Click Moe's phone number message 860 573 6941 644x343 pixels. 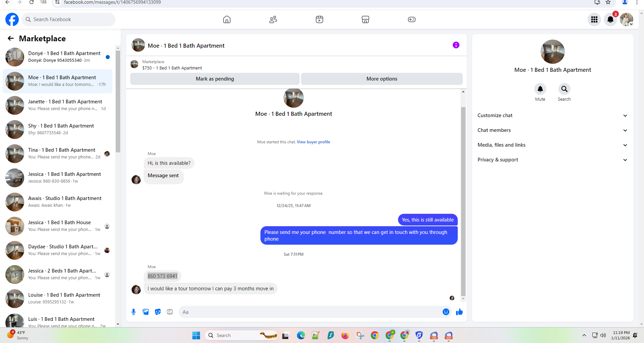(x=162, y=276)
